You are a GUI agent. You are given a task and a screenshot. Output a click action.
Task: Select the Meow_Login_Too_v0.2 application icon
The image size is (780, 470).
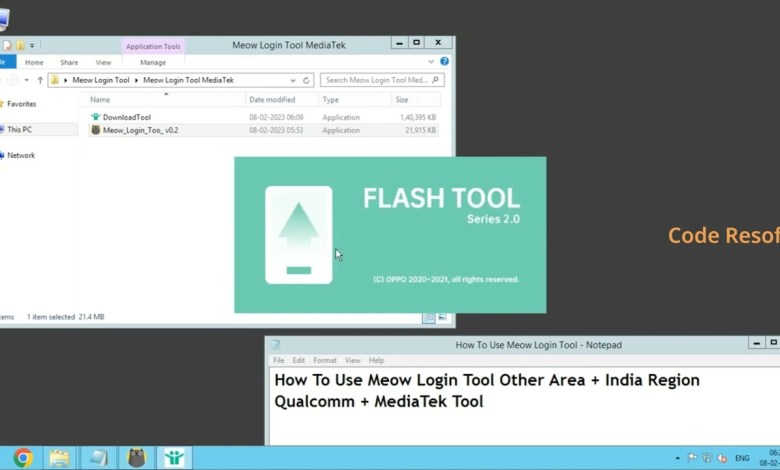coord(96,130)
